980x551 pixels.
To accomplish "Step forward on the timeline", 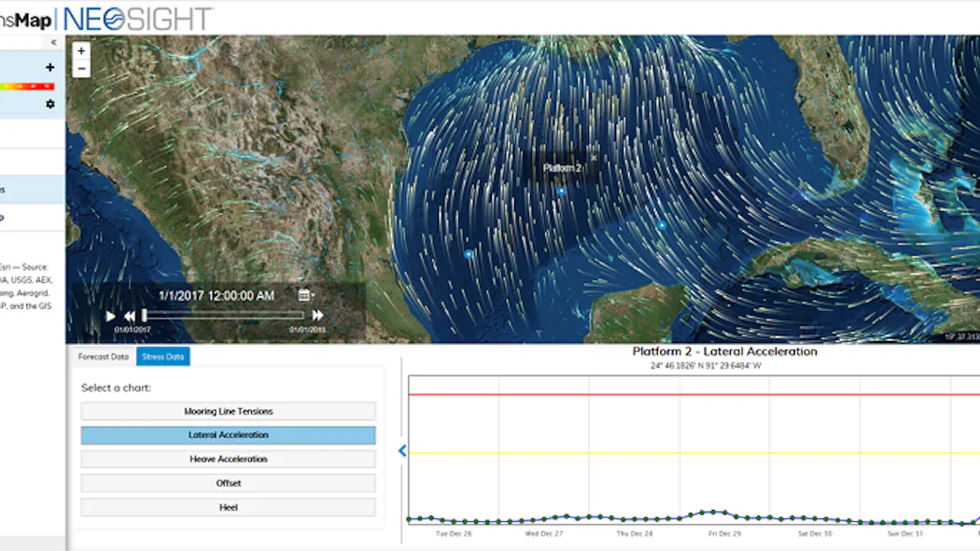I will tap(317, 316).
